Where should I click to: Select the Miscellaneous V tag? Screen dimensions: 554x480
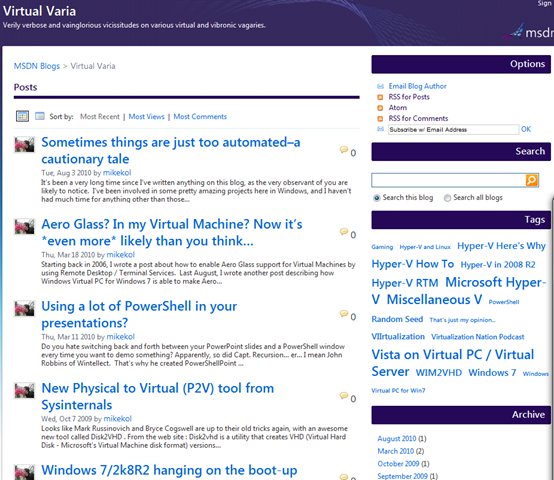(x=434, y=300)
